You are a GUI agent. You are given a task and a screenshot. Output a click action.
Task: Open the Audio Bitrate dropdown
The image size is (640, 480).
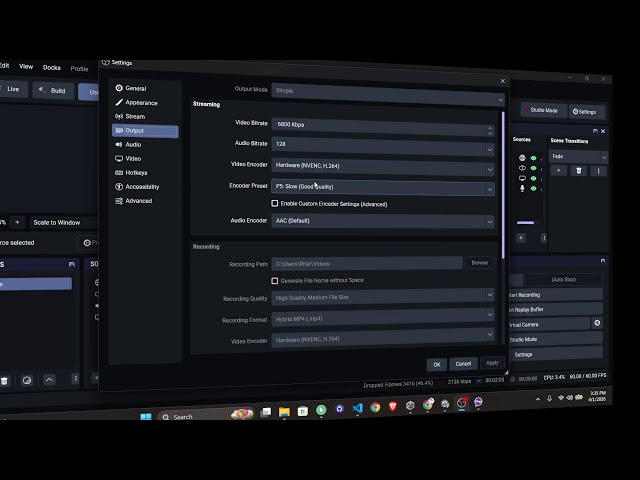[x=383, y=146]
